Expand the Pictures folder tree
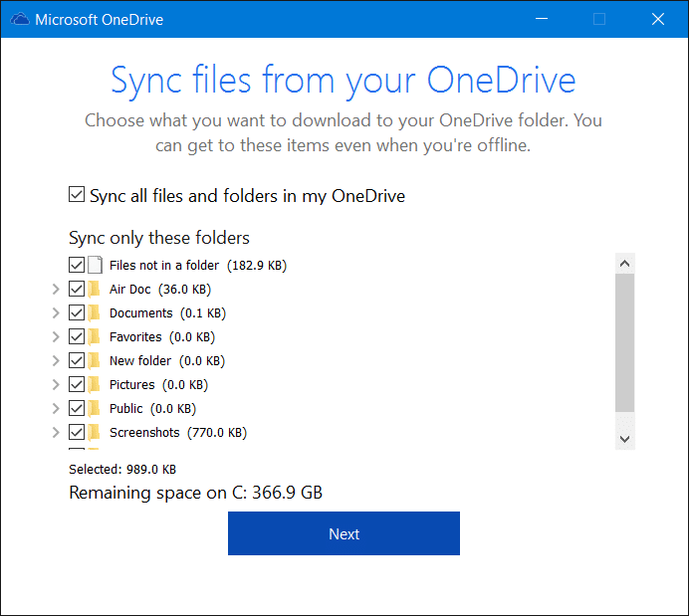Screen dimensions: 689x616 [x=56, y=384]
